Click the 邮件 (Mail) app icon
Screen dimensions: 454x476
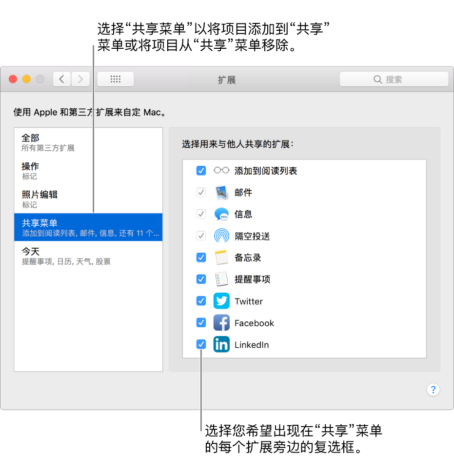tap(221, 192)
